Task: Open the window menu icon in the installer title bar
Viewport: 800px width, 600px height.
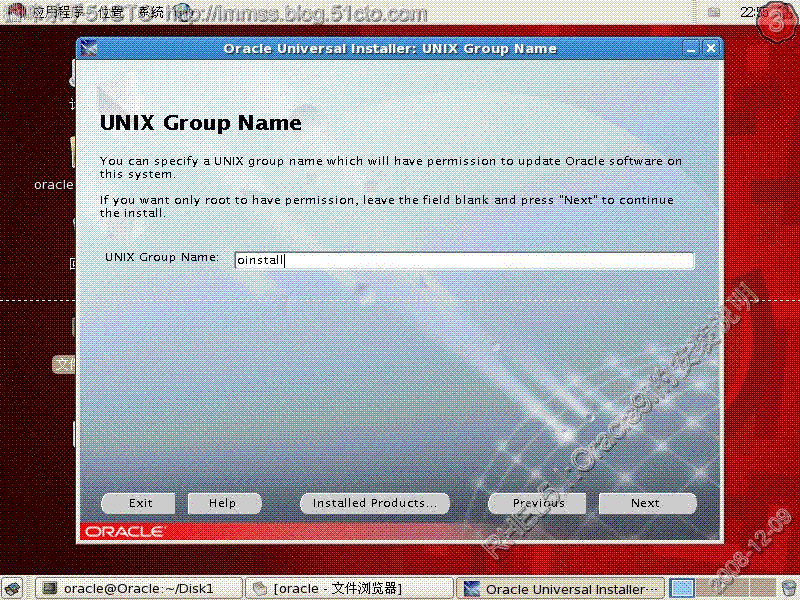Action: coord(89,48)
